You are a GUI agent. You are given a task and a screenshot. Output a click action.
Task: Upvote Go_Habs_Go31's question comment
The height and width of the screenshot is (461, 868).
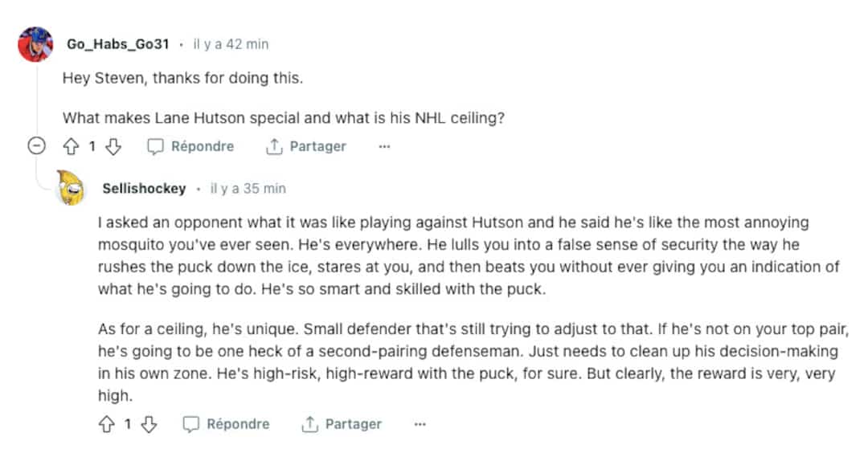click(70, 146)
